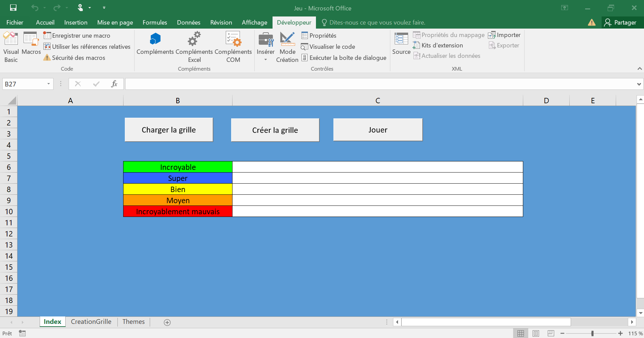Viewport: 644px width, 338px height.
Task: Select the orange Moyen cell
Action: coord(178,200)
